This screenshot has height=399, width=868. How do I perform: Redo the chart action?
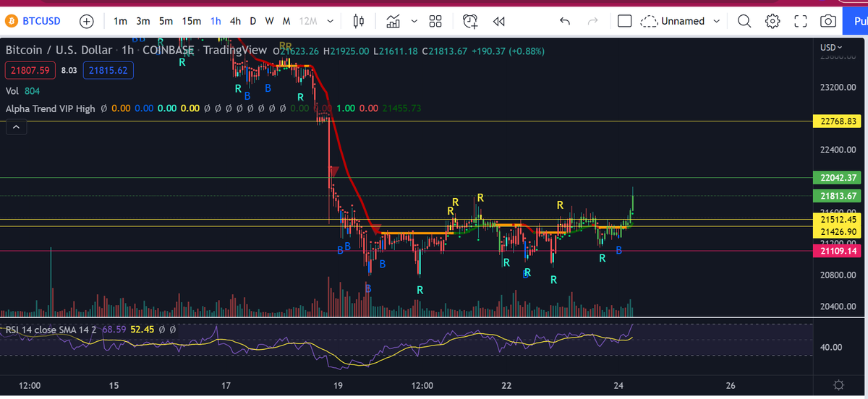[x=592, y=21]
